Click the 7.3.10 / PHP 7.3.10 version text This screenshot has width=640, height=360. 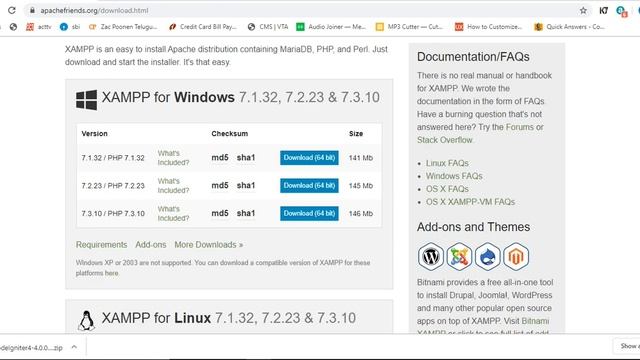coord(113,213)
